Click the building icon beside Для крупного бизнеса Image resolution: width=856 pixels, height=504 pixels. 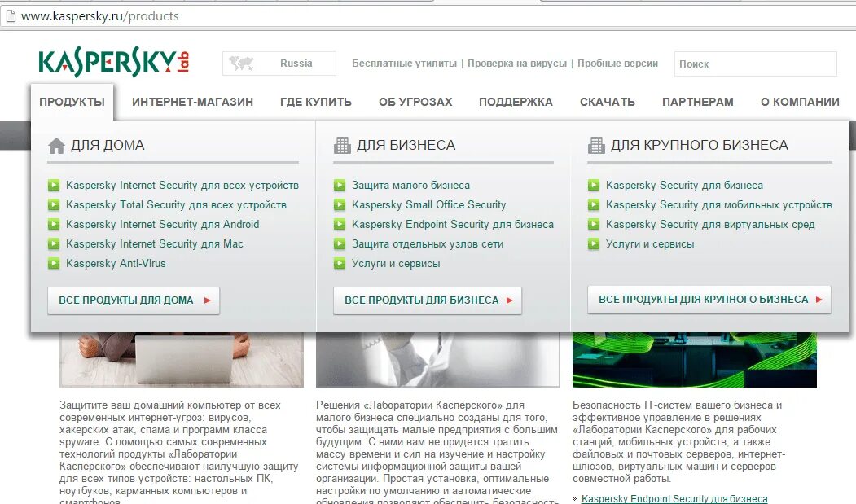point(596,146)
